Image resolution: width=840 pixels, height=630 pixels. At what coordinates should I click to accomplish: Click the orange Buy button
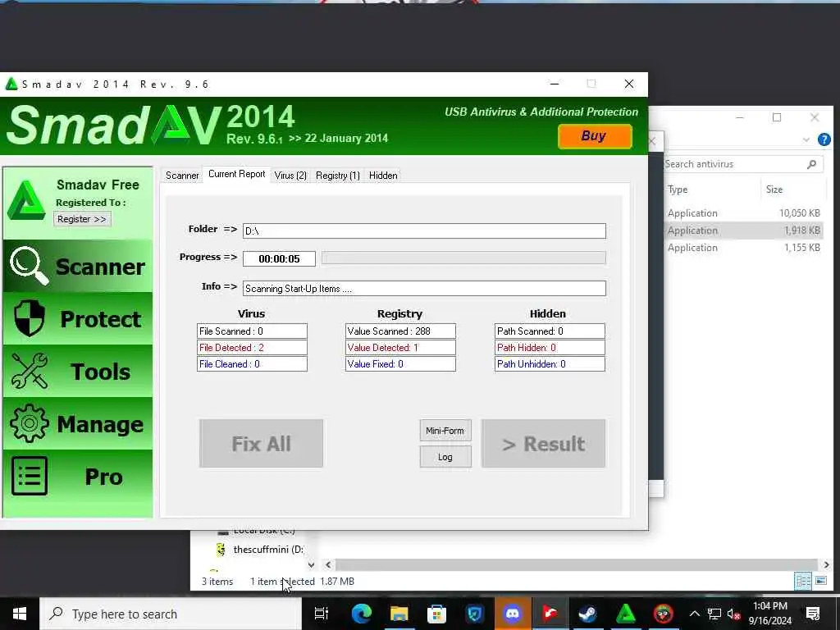point(595,136)
